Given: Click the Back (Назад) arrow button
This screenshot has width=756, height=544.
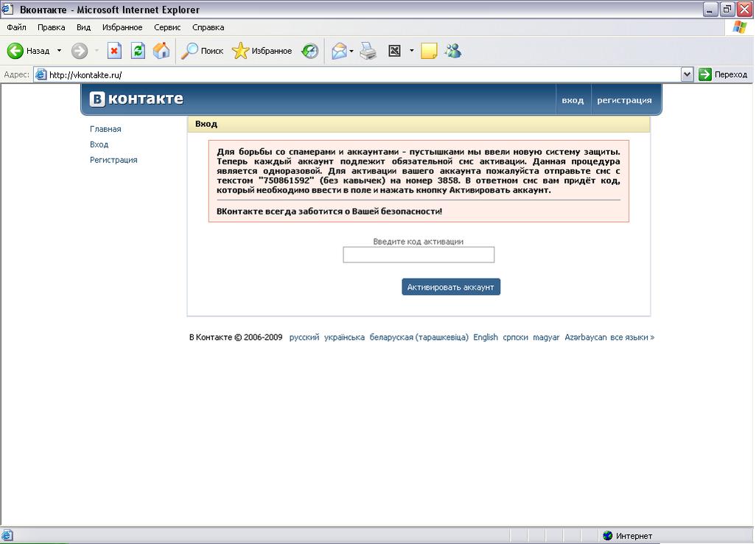Looking at the screenshot, I should click(16, 51).
